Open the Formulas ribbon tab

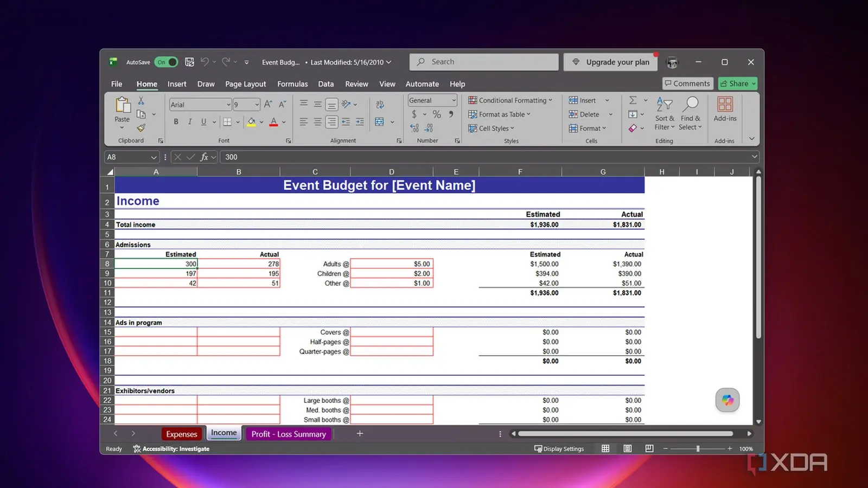point(292,84)
